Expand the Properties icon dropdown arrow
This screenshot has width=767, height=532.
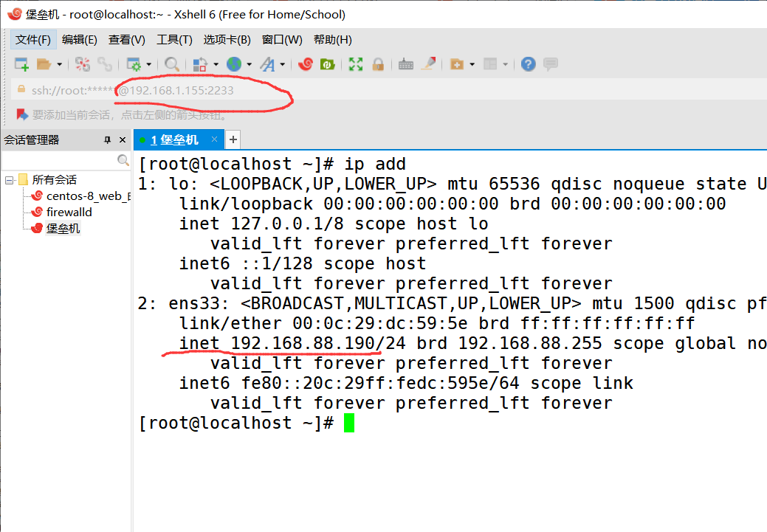click(x=148, y=64)
